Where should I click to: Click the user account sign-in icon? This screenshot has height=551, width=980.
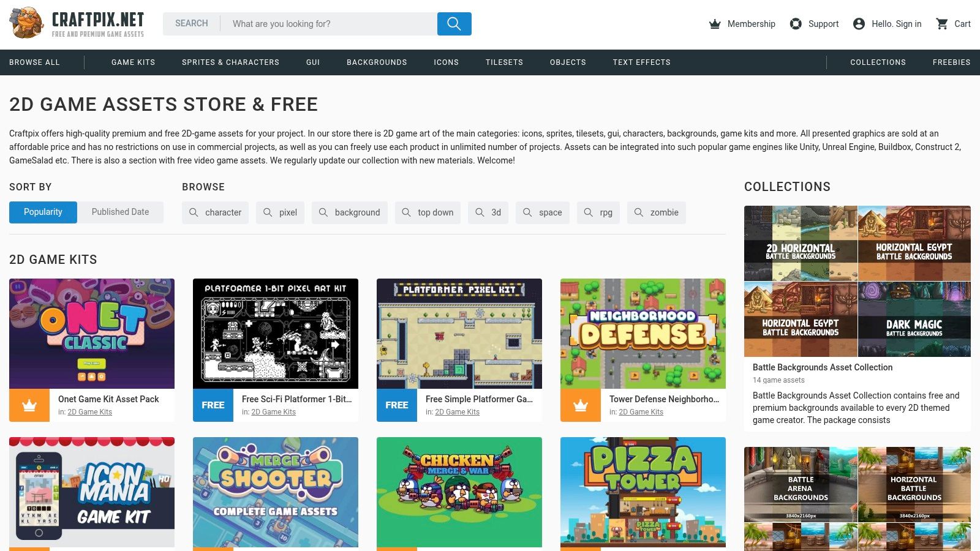pyautogui.click(x=859, y=24)
